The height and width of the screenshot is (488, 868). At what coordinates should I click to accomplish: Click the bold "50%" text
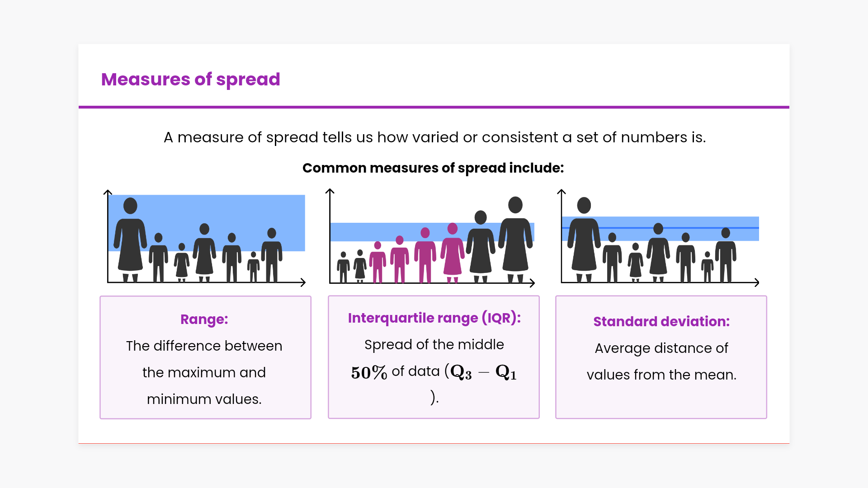pyautogui.click(x=369, y=373)
